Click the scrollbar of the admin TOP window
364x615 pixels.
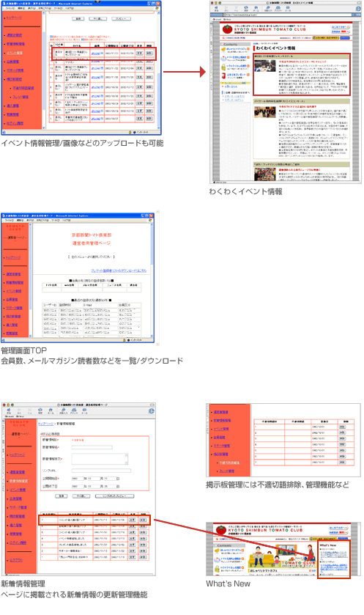(x=152, y=281)
